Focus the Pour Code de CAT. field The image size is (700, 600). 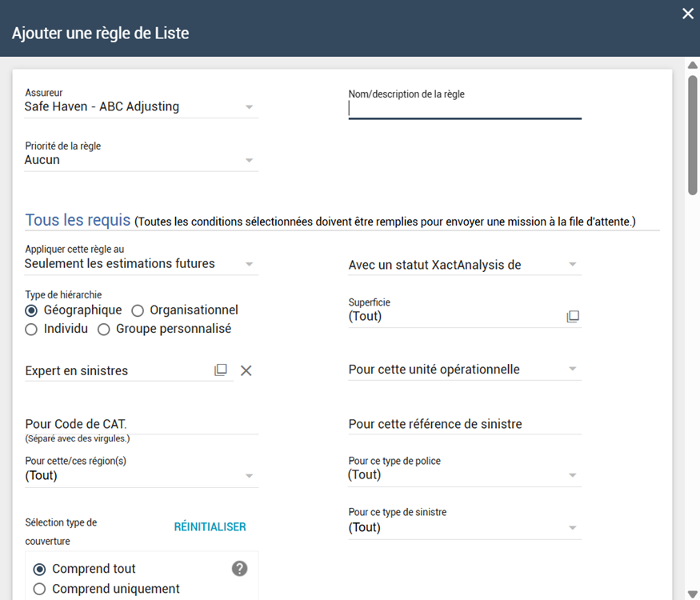point(141,424)
